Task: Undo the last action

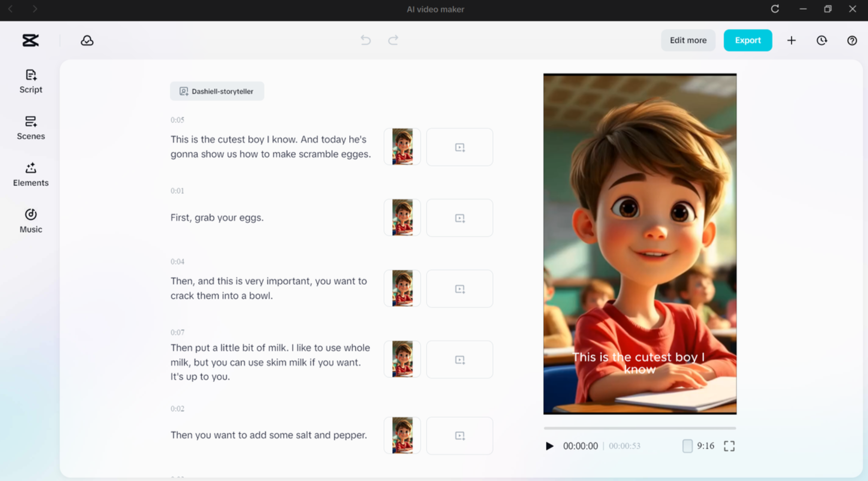Action: coord(365,40)
